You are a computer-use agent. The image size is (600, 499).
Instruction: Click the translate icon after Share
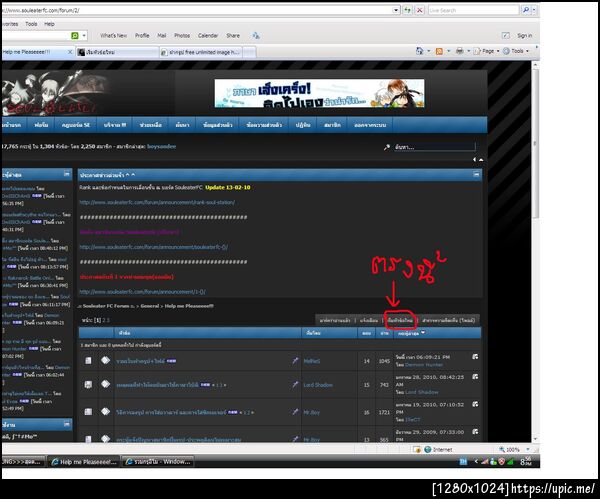[256, 36]
